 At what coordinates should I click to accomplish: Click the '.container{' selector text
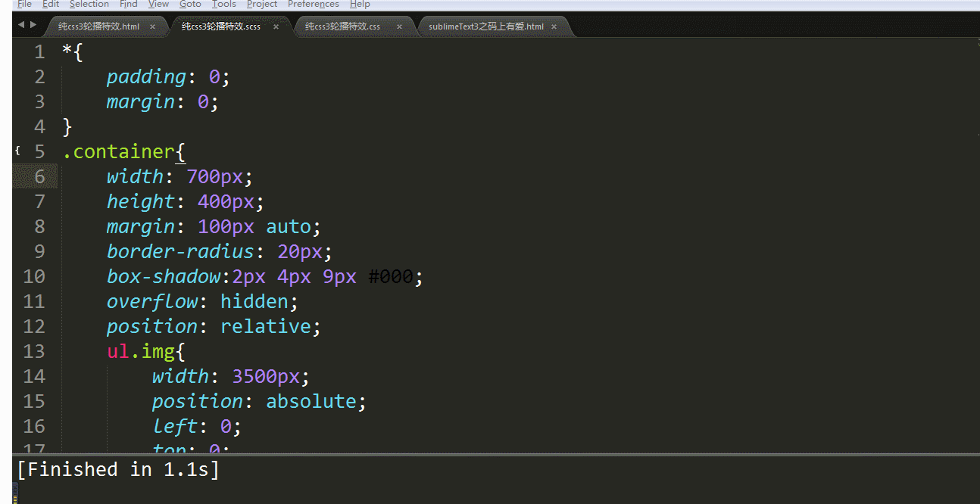[123, 152]
